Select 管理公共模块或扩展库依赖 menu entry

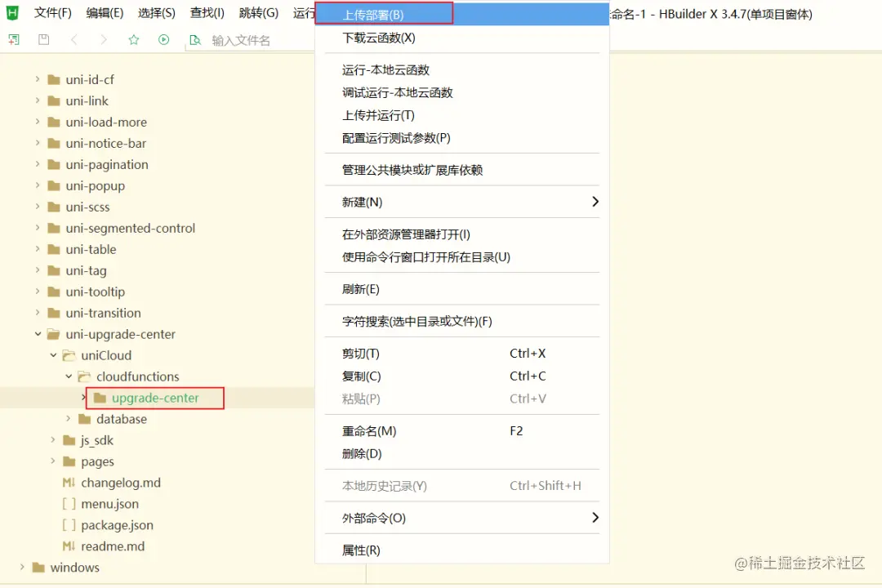(462, 170)
